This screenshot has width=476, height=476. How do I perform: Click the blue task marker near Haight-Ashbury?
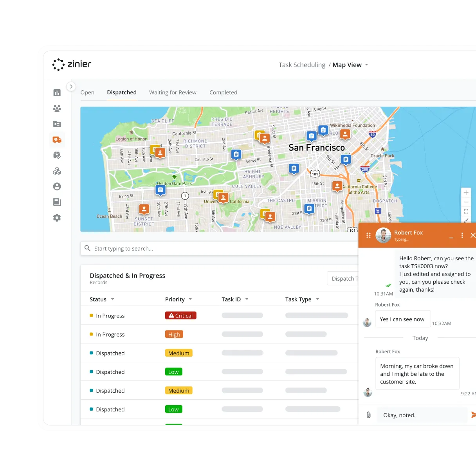[294, 169]
